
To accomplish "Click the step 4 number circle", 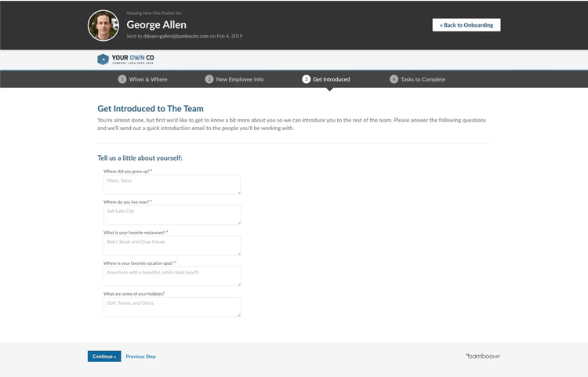I will pos(394,79).
